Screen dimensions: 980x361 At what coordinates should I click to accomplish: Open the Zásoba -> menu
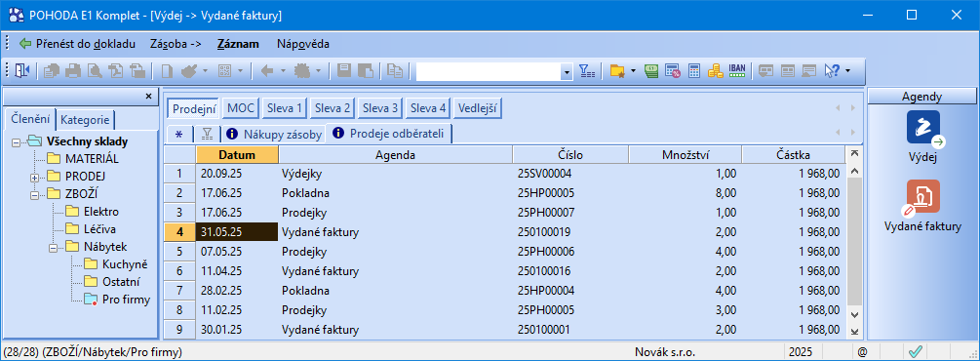point(176,44)
